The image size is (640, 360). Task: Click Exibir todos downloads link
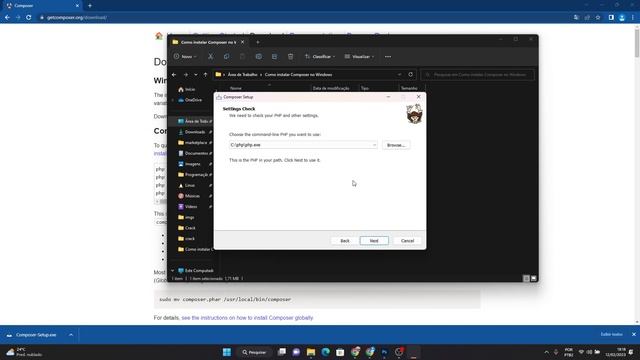pyautogui.click(x=611, y=334)
